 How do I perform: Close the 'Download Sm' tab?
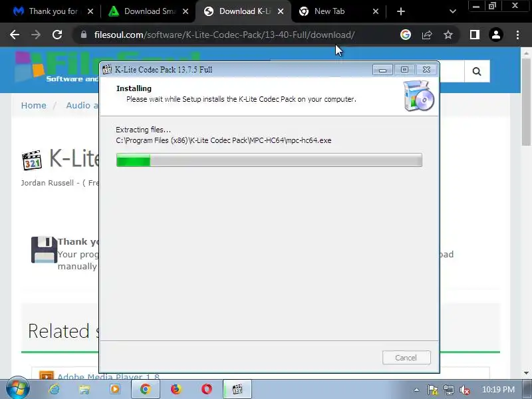pyautogui.click(x=186, y=11)
